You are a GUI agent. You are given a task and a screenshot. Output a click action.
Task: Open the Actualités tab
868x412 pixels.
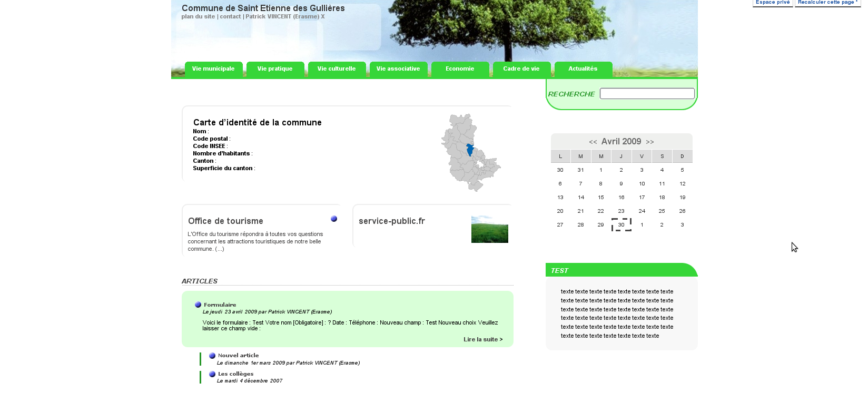583,69
